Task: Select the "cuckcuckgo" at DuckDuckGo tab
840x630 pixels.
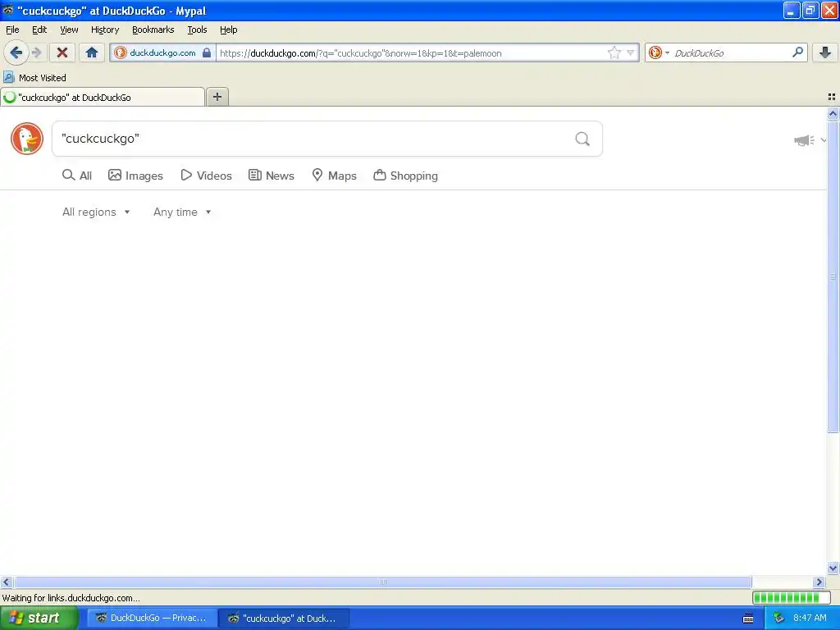Action: coord(103,97)
